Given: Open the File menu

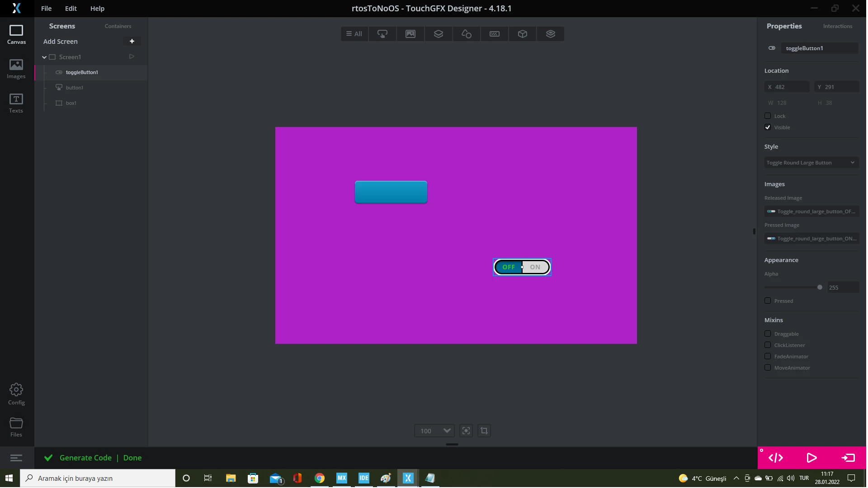Looking at the screenshot, I should (46, 8).
